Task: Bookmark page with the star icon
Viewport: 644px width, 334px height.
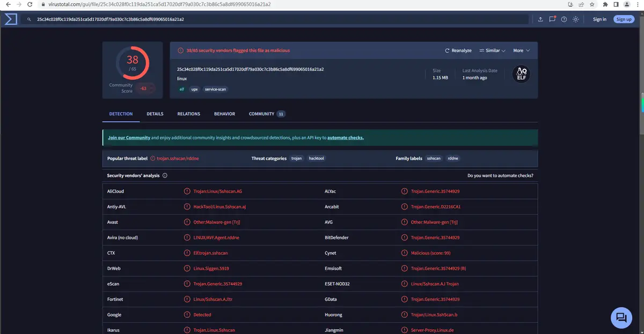Action: point(592,4)
